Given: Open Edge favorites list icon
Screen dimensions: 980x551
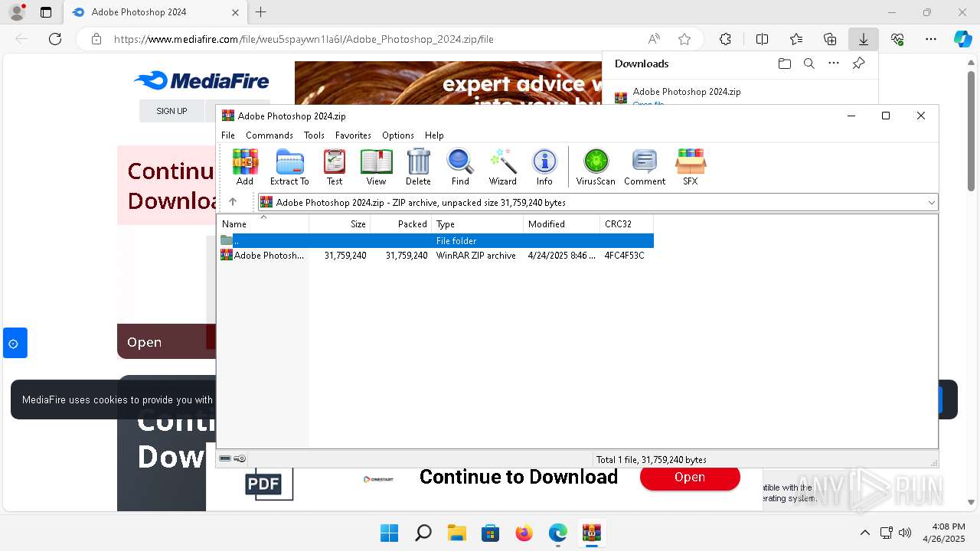Looking at the screenshot, I should coord(796,39).
